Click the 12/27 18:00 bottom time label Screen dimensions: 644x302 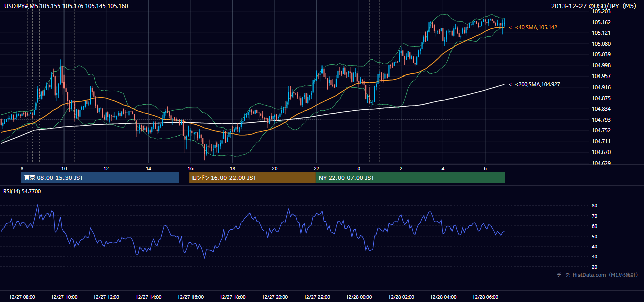(x=233, y=297)
